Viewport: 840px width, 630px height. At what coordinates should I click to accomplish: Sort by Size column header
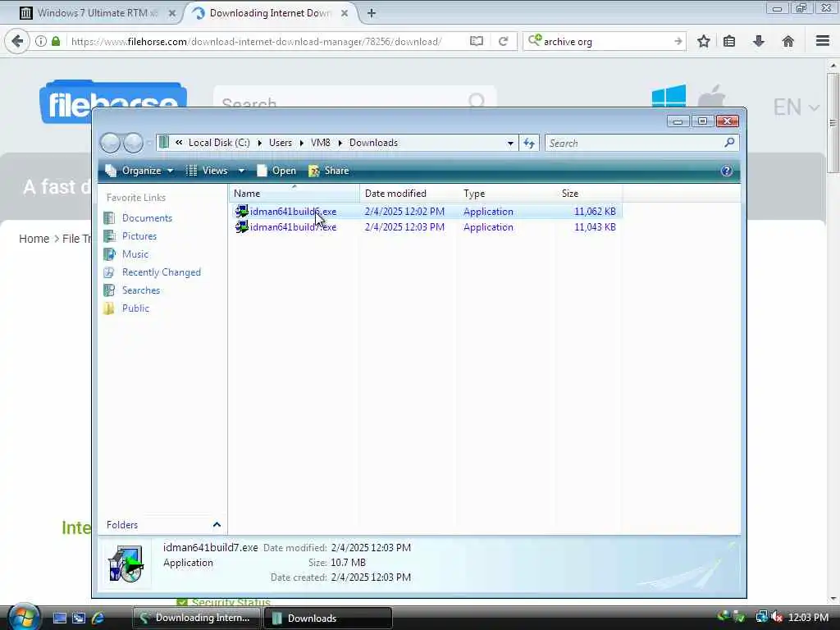pyautogui.click(x=589, y=193)
